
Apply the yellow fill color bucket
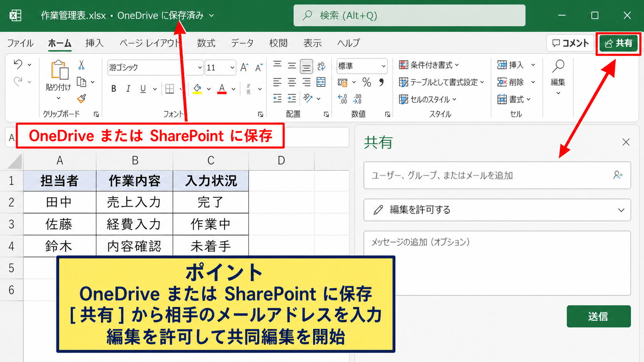[x=197, y=89]
